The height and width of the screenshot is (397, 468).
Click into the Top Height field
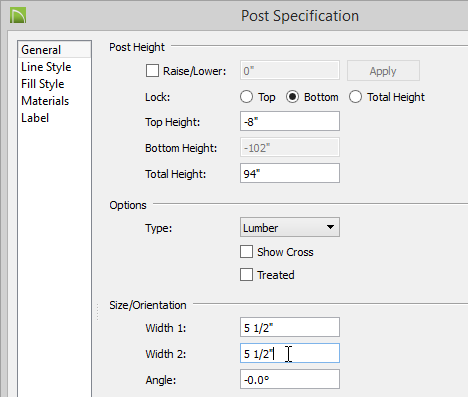pyautogui.click(x=290, y=121)
